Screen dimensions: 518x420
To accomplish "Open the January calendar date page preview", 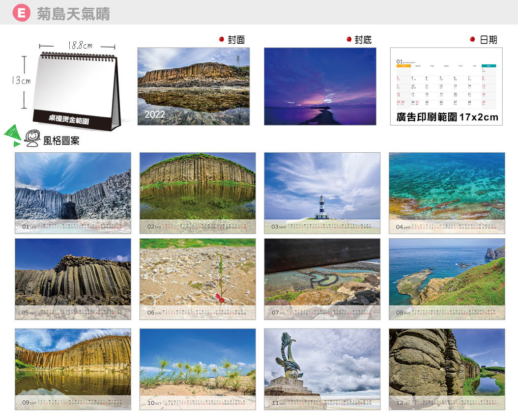I will pos(446,84).
